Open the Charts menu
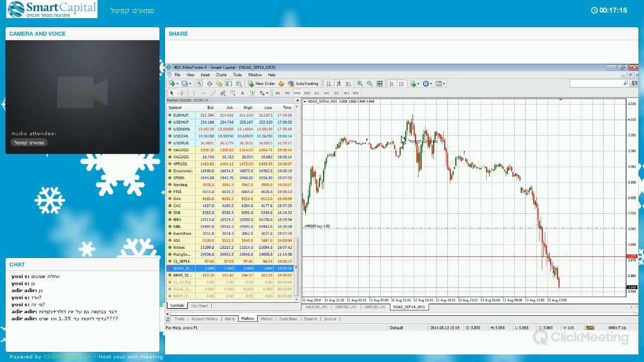The height and width of the screenshot is (362, 644). coord(221,75)
